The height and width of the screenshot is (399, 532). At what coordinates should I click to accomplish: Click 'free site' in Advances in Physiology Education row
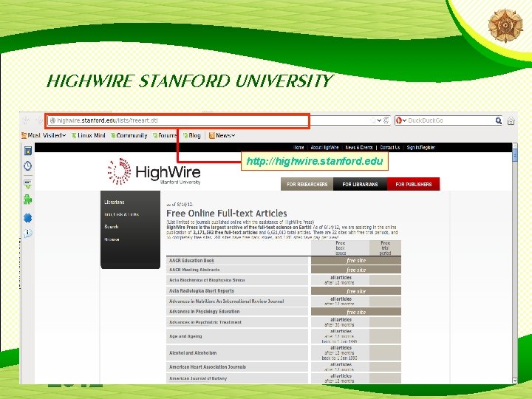[x=356, y=312]
